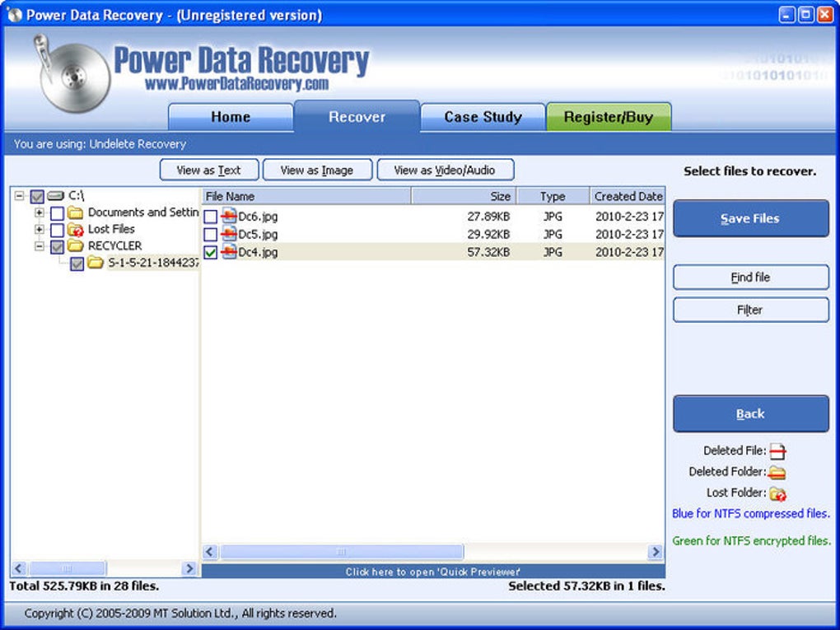840x630 pixels.
Task: Click the Deleted File legend icon
Action: (x=777, y=451)
